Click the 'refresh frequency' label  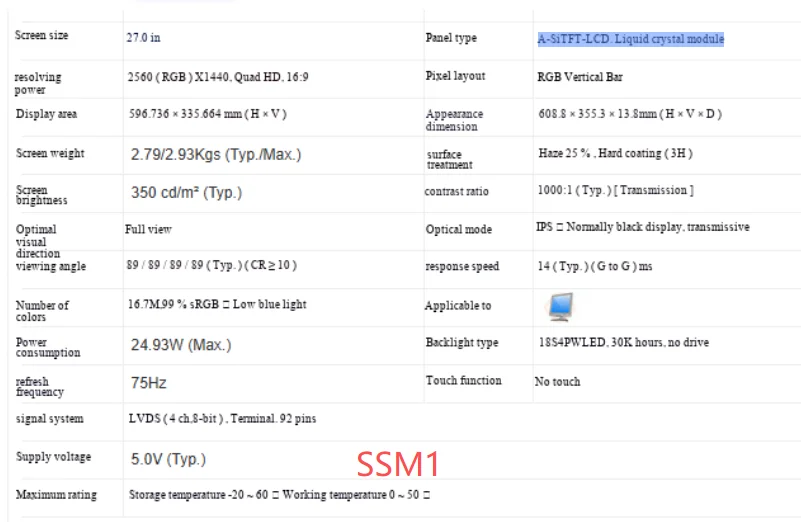(40, 387)
